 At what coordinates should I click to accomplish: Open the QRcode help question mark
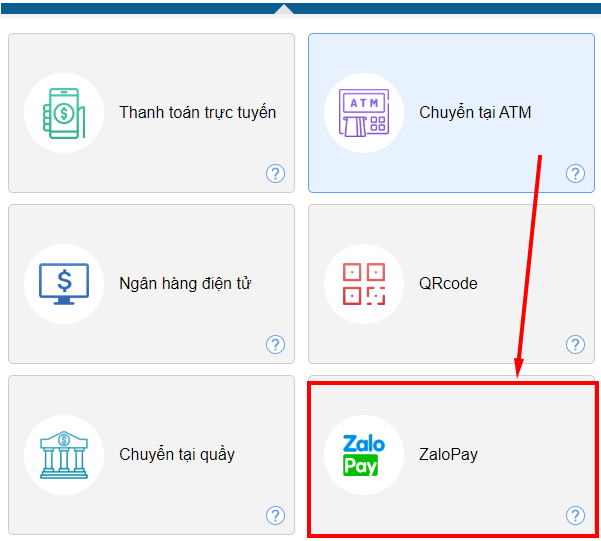[x=575, y=344]
